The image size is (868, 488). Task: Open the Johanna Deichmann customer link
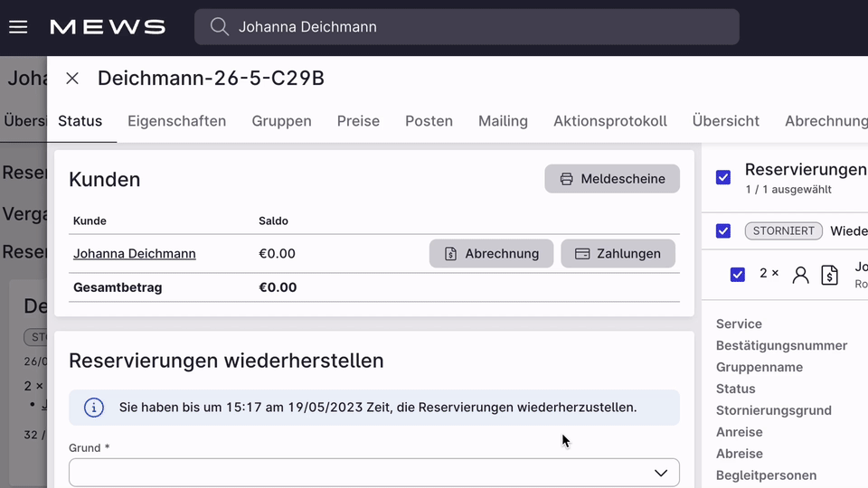(x=135, y=253)
